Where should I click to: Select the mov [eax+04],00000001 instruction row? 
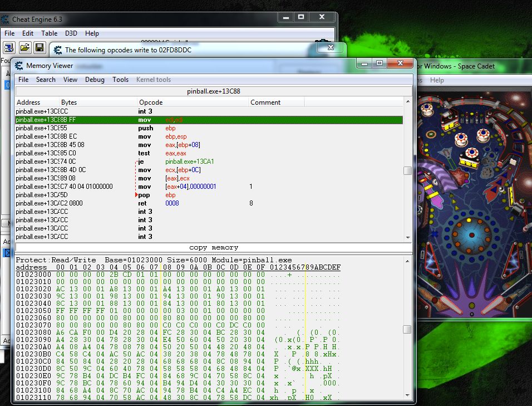(x=209, y=187)
